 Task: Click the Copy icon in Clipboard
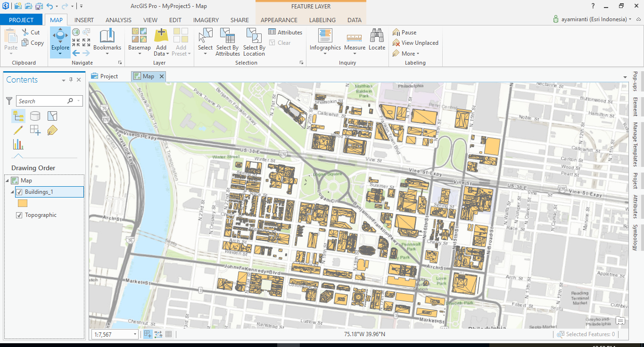coord(25,42)
